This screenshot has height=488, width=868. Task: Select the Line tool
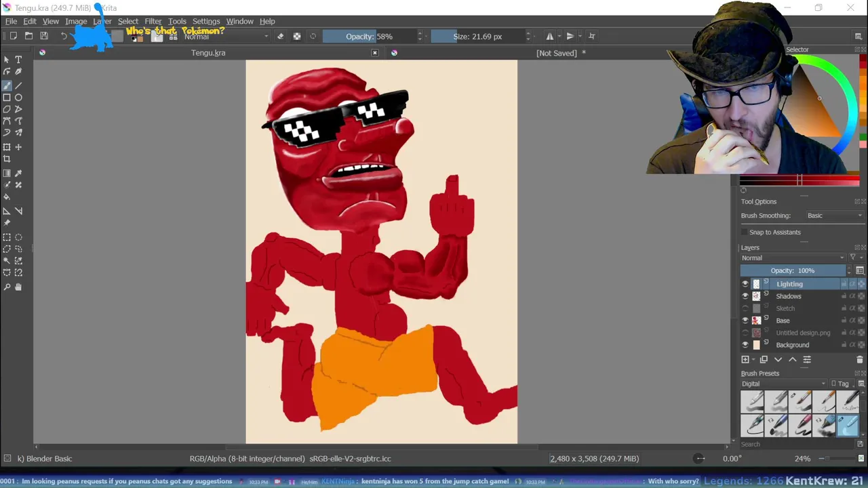click(x=18, y=85)
